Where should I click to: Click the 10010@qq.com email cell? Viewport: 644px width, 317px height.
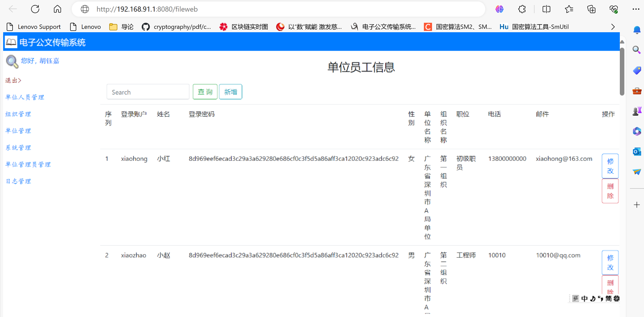(558, 255)
